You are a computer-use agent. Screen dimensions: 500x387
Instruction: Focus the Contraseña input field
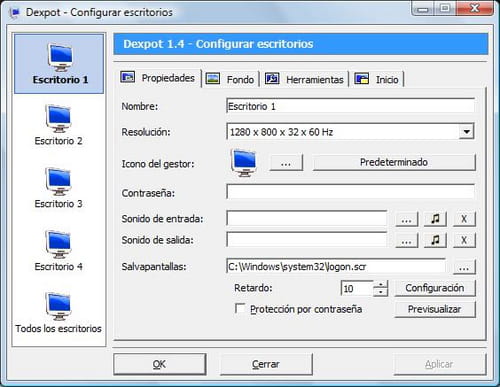(x=351, y=192)
